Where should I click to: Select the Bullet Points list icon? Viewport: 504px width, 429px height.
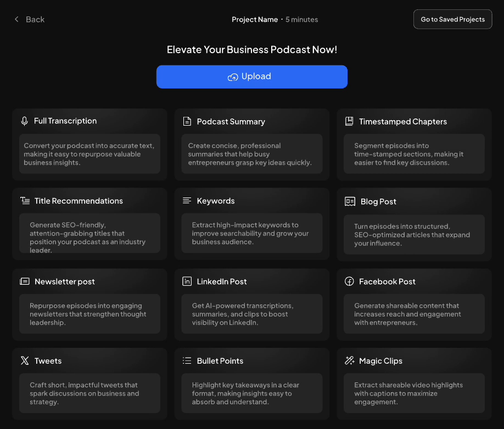(187, 361)
